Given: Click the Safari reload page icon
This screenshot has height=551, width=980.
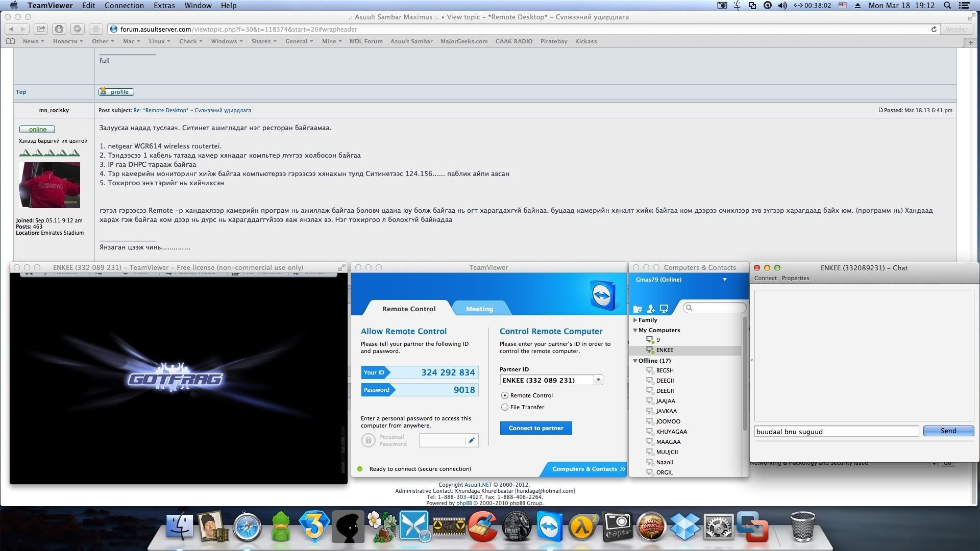Looking at the screenshot, I should [934, 30].
